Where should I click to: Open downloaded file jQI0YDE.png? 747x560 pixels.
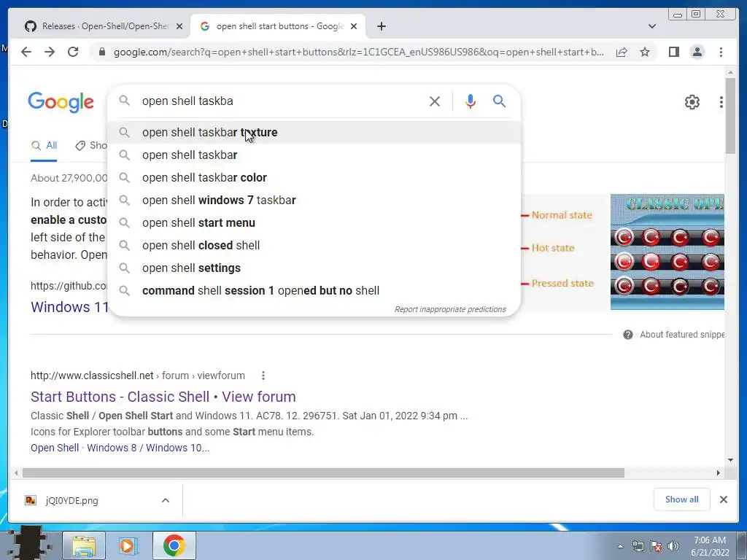[x=71, y=500]
